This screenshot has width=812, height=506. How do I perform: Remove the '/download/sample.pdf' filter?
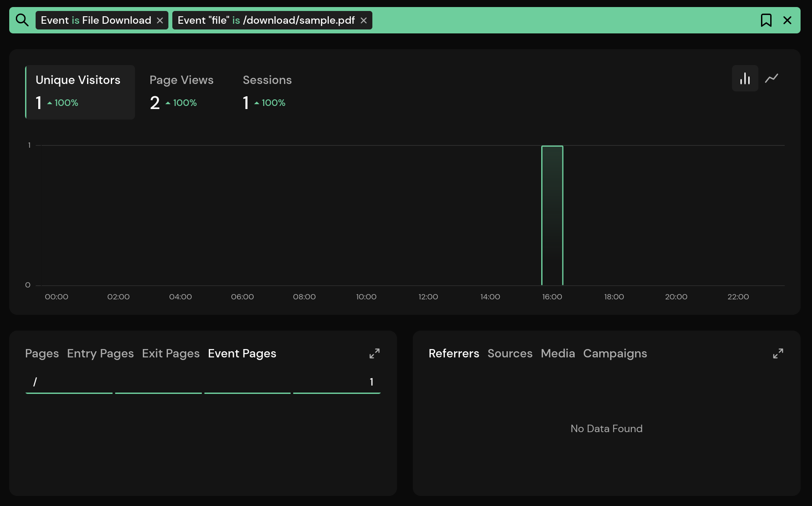[x=364, y=20]
